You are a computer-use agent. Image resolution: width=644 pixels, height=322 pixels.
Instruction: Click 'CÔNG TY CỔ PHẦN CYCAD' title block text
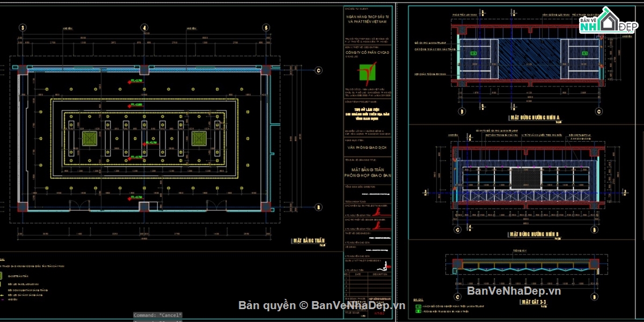click(x=368, y=53)
